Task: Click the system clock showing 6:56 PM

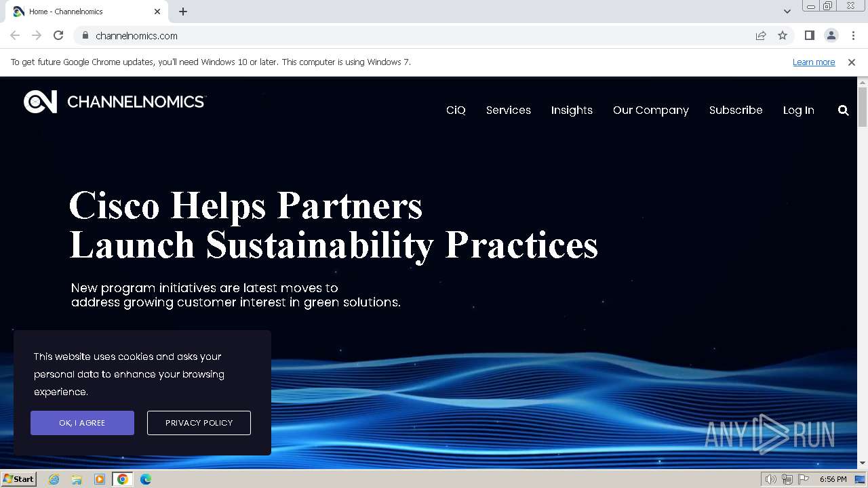Action: 833,479
